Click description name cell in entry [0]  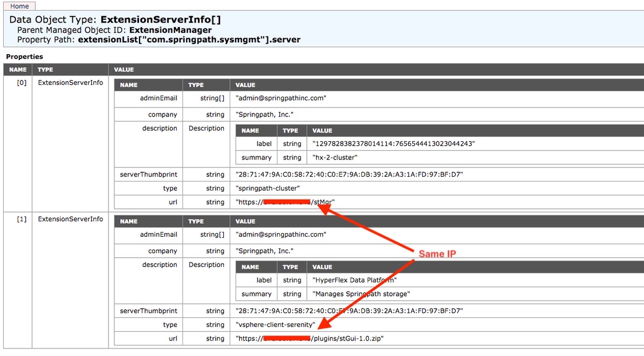pyautogui.click(x=159, y=128)
